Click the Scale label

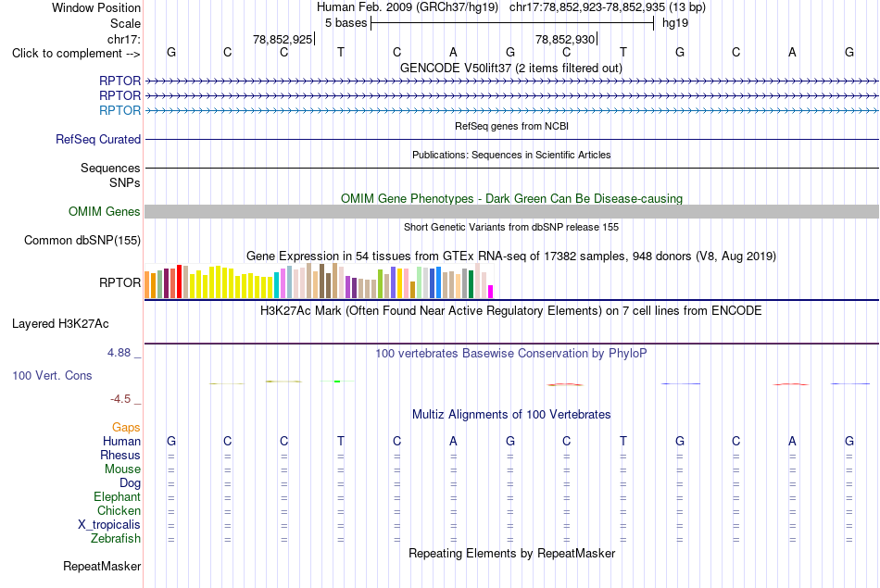[x=126, y=23]
